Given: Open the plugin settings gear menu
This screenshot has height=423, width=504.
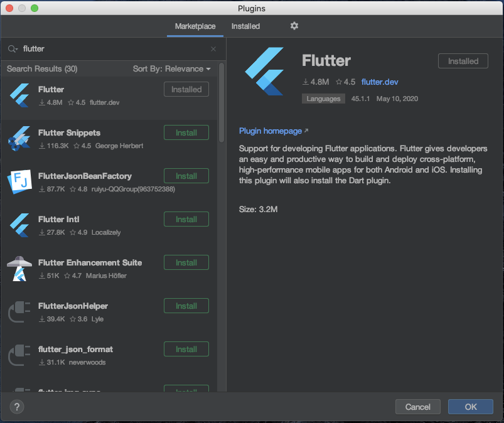Looking at the screenshot, I should coord(294,26).
